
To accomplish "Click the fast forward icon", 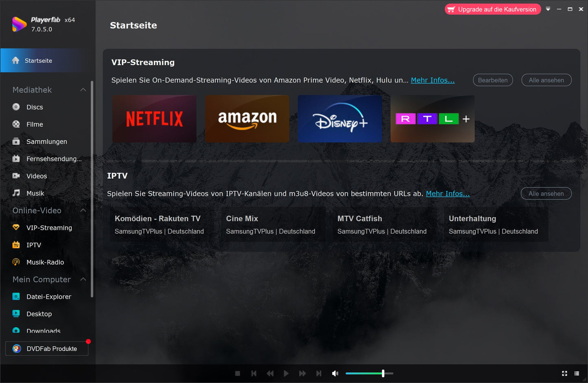I will [302, 373].
